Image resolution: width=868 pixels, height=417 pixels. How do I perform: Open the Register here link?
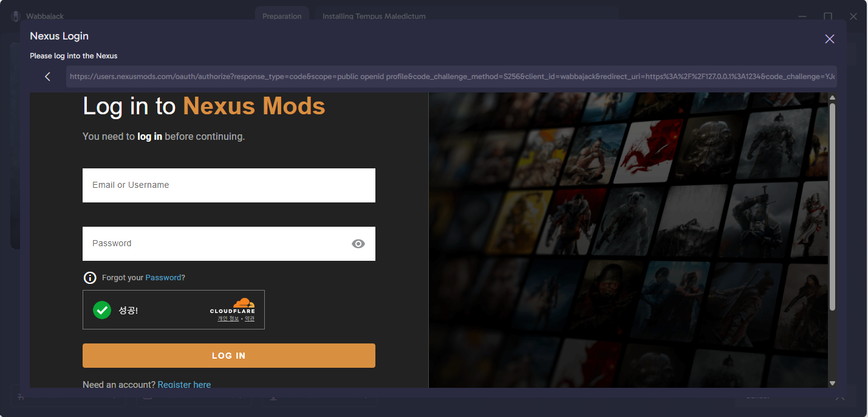pyautogui.click(x=184, y=385)
